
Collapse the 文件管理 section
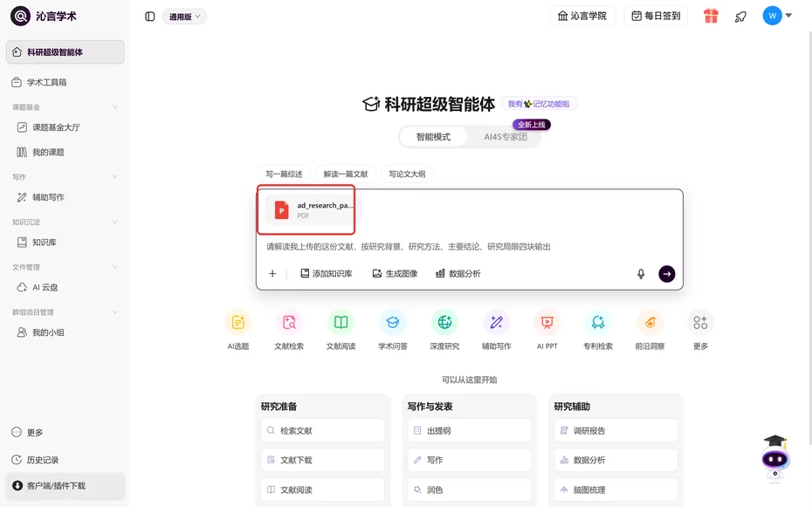[115, 267]
